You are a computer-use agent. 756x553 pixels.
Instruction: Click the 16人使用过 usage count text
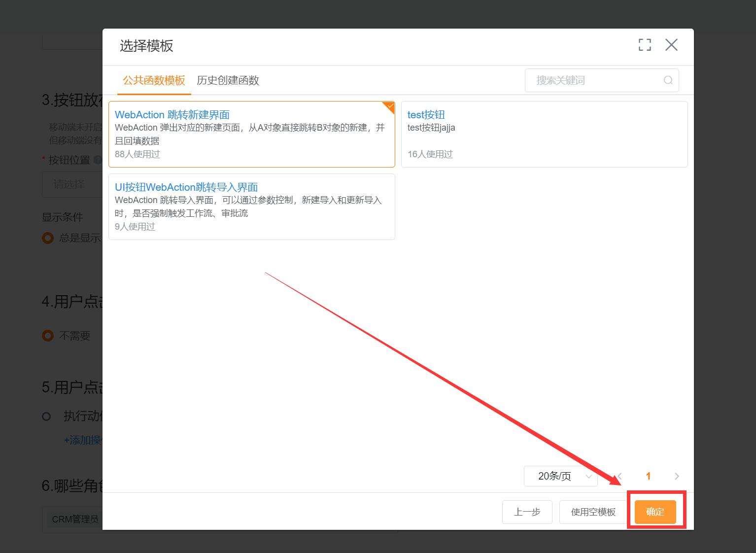[x=430, y=154]
